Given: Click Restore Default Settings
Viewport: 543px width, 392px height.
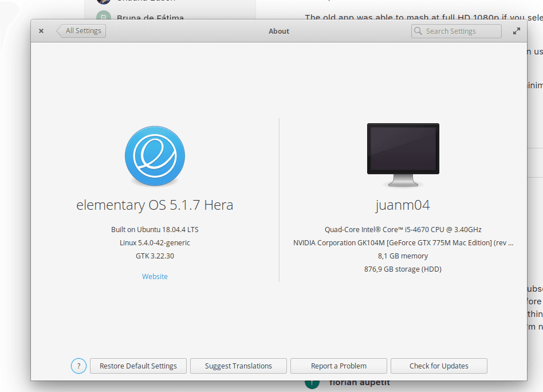Looking at the screenshot, I should tap(138, 366).
